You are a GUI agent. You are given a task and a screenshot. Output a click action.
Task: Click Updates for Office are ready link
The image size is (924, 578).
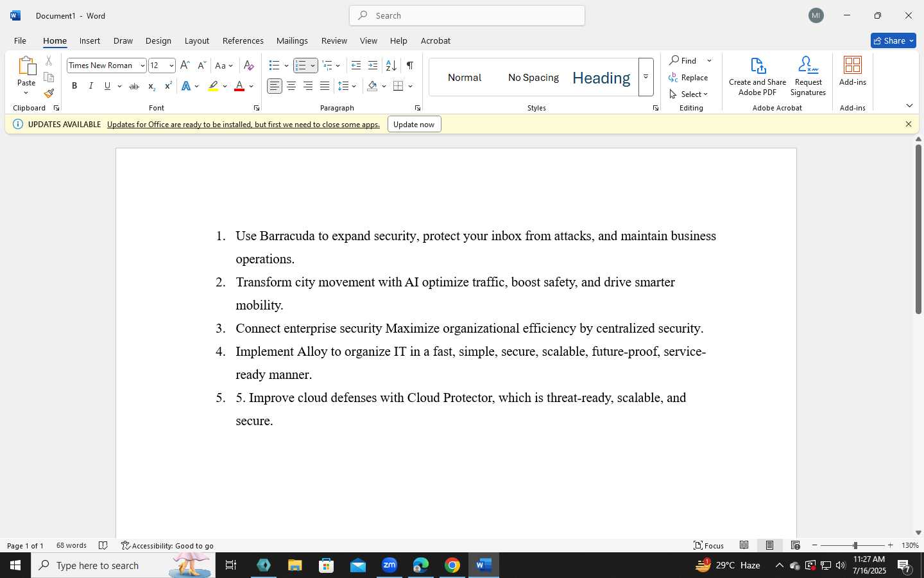point(244,125)
